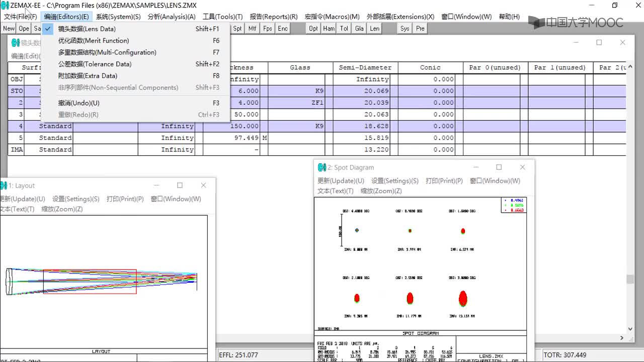This screenshot has width=644, height=362.
Task: Click Undo in the Editors menu
Action: [x=136, y=103]
